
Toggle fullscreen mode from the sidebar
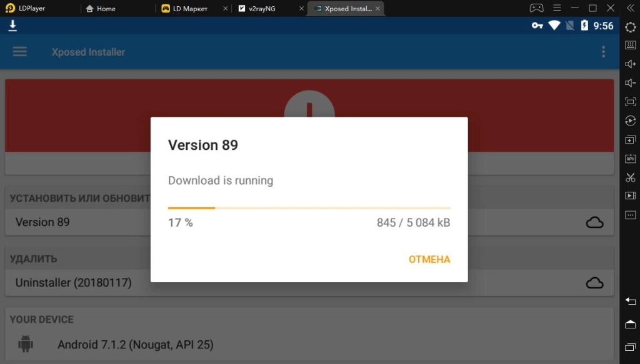pos(630,101)
